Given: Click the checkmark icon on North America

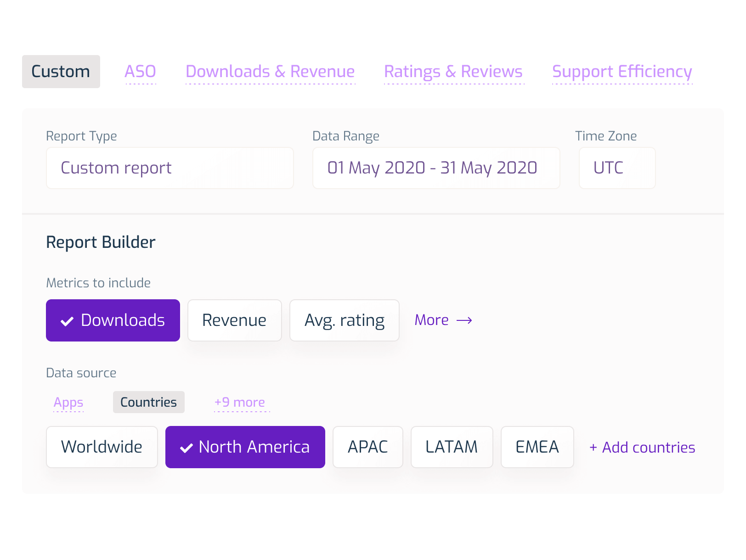Looking at the screenshot, I should pyautogui.click(x=186, y=447).
